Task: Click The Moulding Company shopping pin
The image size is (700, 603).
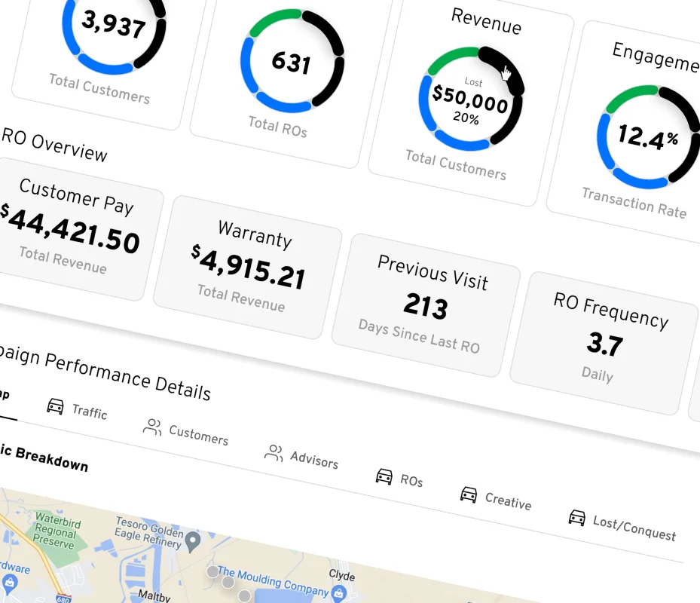Action: tap(339, 592)
